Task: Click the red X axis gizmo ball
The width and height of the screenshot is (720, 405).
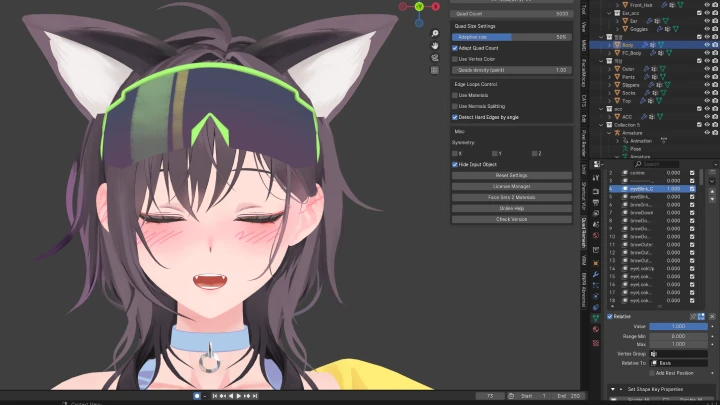Action: point(435,6)
